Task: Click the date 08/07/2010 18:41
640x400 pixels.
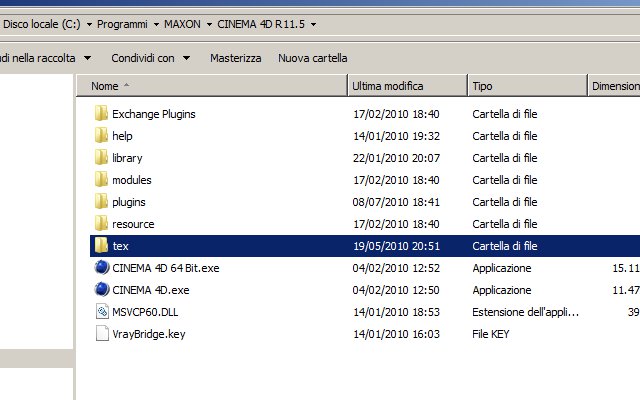Action: click(x=396, y=202)
